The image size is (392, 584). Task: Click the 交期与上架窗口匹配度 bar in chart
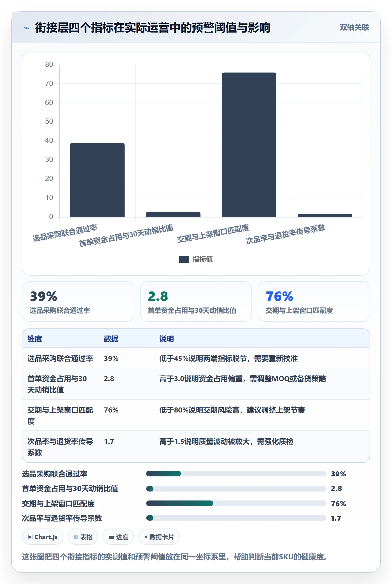(249, 145)
